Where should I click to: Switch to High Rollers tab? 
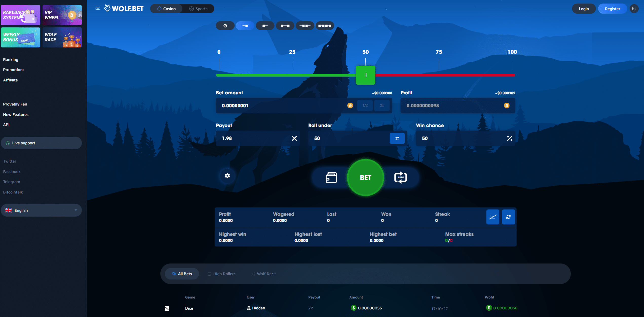click(x=222, y=274)
